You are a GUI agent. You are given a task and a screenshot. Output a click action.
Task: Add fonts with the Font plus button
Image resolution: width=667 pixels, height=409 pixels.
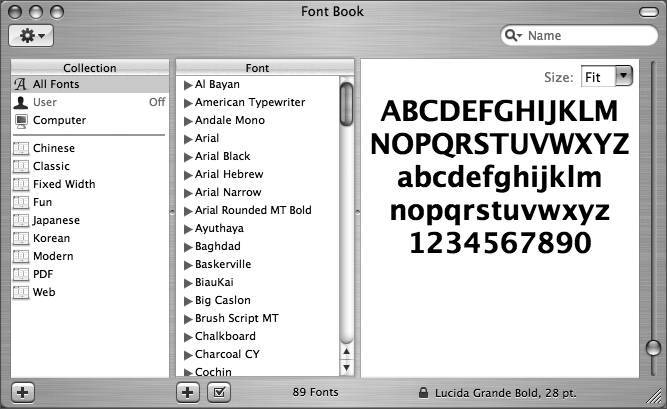click(188, 392)
